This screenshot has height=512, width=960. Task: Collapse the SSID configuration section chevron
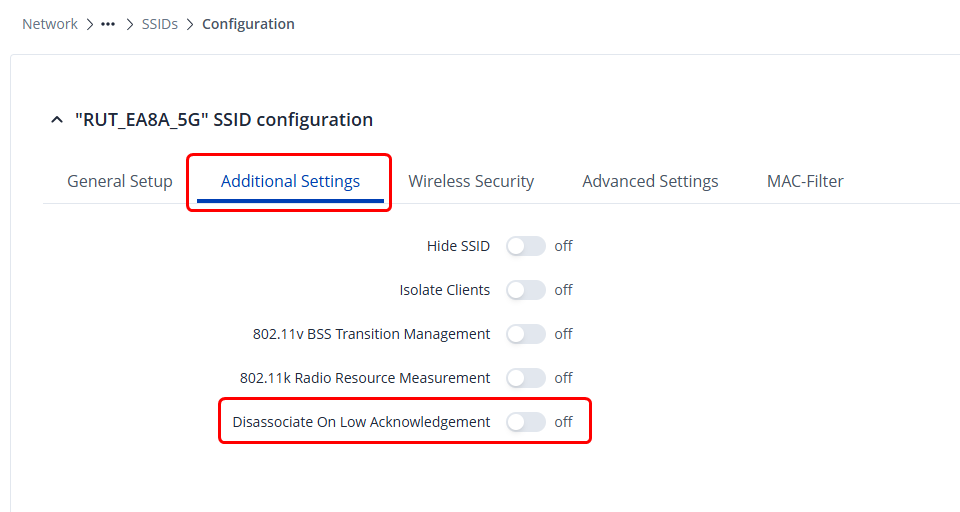pyautogui.click(x=55, y=120)
